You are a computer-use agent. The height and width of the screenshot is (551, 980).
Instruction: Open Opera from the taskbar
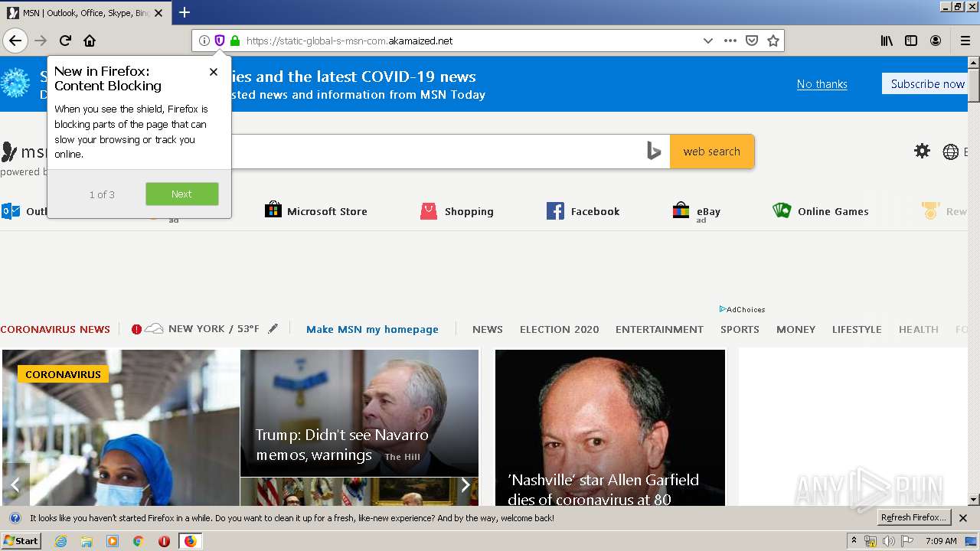164,541
